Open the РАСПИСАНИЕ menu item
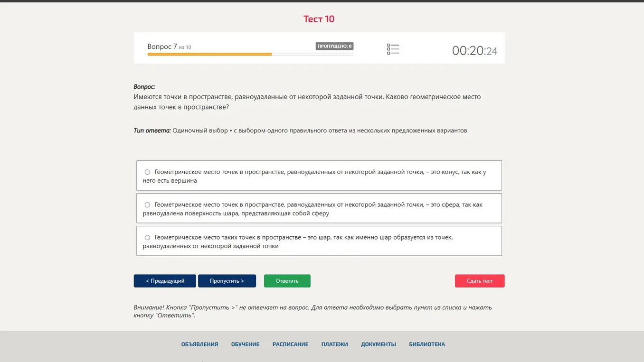The height and width of the screenshot is (362, 644). pos(290,344)
